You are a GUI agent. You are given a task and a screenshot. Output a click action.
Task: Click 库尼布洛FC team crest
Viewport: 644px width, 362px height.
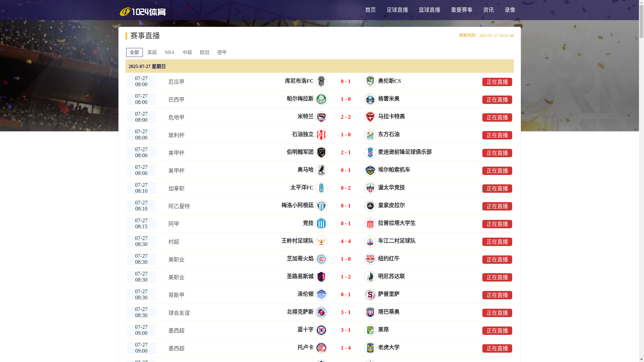[x=321, y=81]
